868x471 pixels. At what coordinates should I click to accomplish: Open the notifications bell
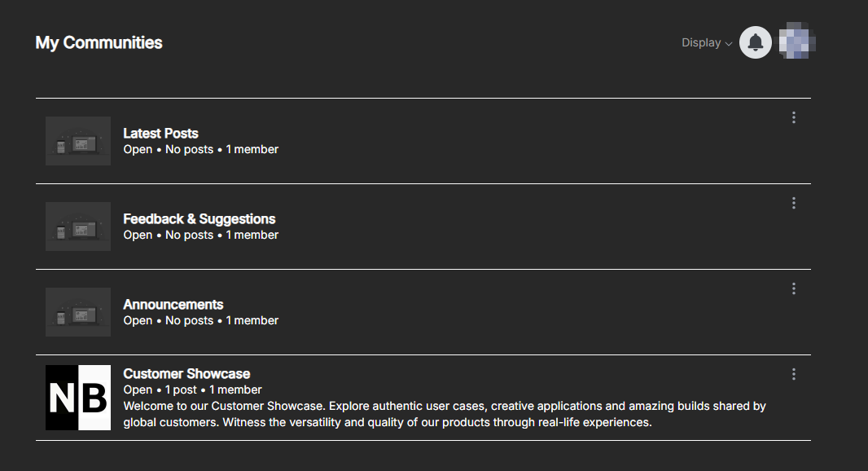[x=756, y=42]
